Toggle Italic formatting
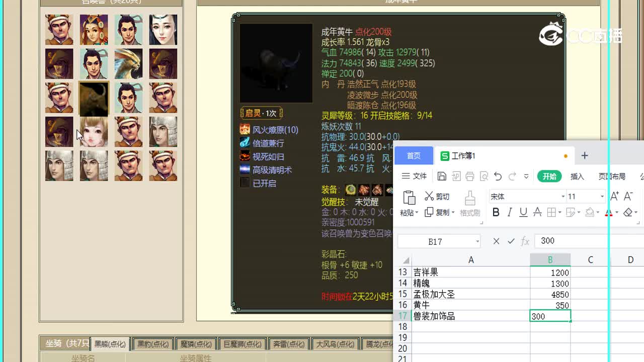644x362 pixels. (509, 212)
